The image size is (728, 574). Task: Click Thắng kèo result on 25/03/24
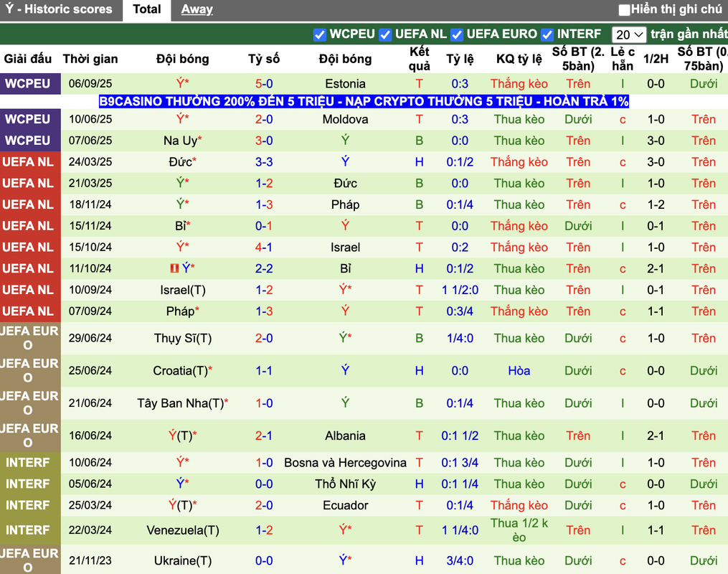tap(519, 506)
